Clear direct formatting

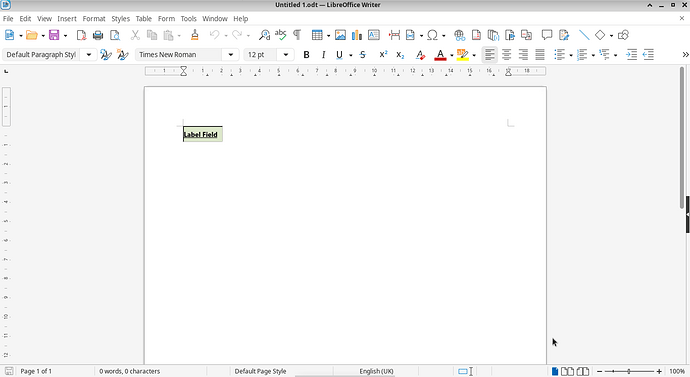point(420,55)
